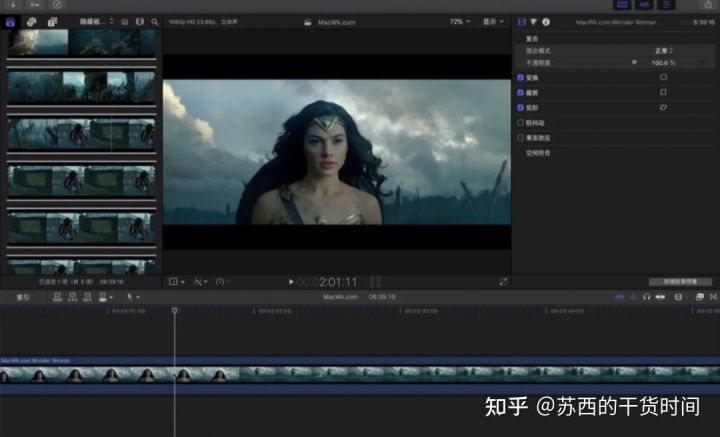Click the 空间符合 (Spatial Conform) label
720x437 pixels.
click(538, 153)
